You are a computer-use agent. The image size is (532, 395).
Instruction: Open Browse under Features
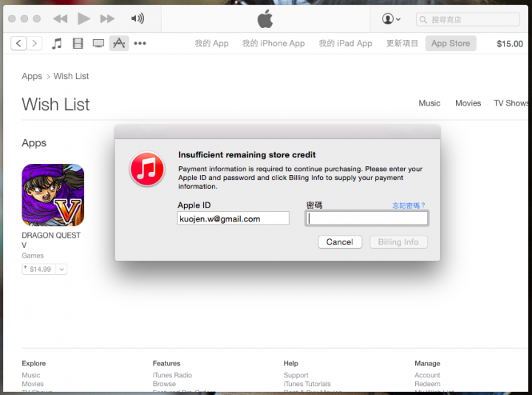(x=164, y=384)
